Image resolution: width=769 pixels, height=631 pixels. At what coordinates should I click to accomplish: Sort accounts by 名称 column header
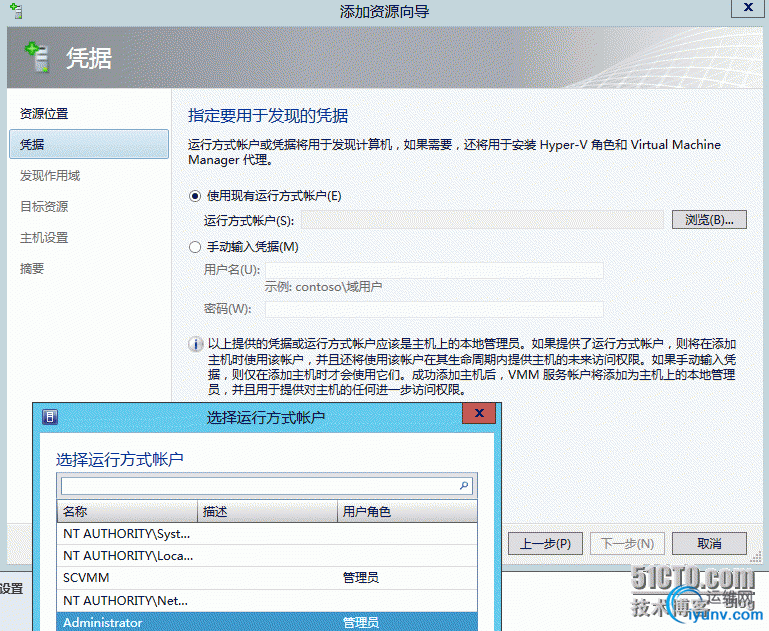[x=128, y=511]
